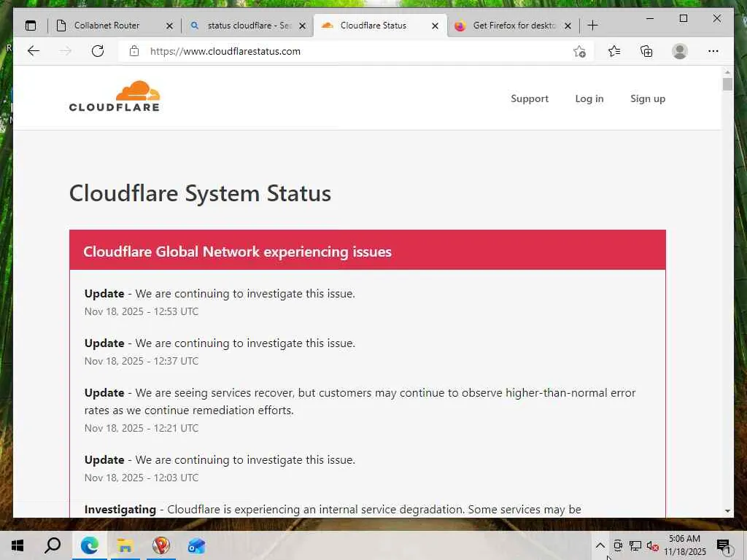Image resolution: width=747 pixels, height=560 pixels.
Task: Click the 12:21 UTC update timestamp
Action: coord(142,428)
